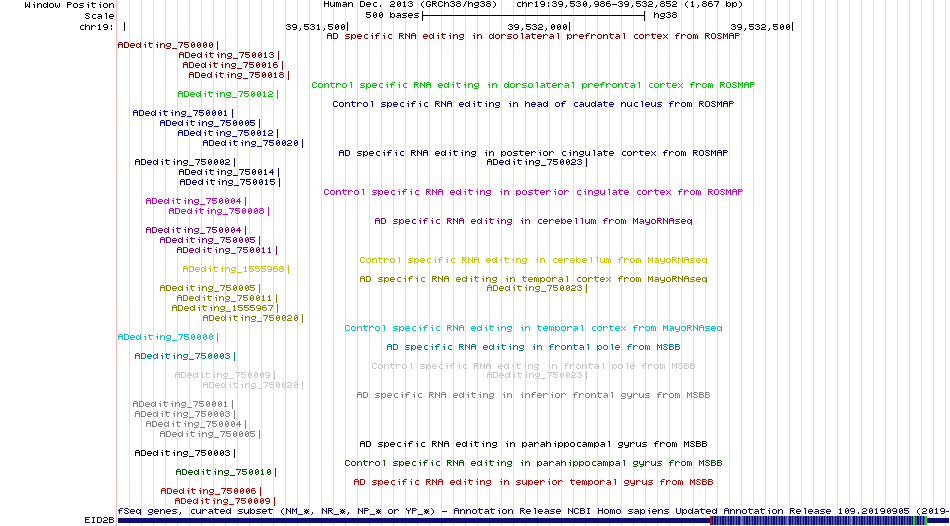Image resolution: width=950 pixels, height=526 pixels.
Task: Click the black ADediting_750003 item
Action: point(185,453)
